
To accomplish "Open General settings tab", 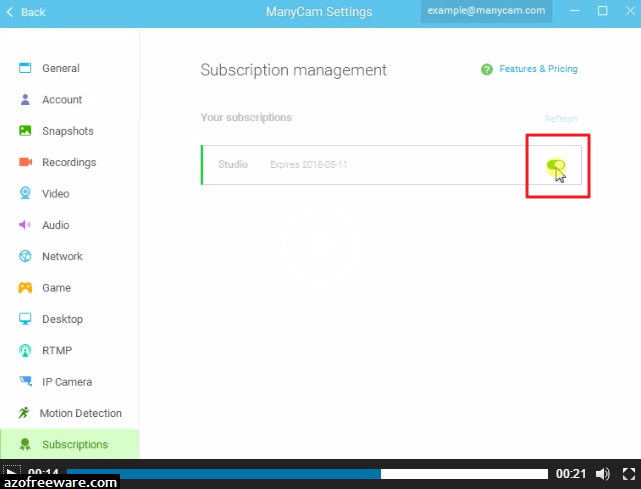I will 69,68.
